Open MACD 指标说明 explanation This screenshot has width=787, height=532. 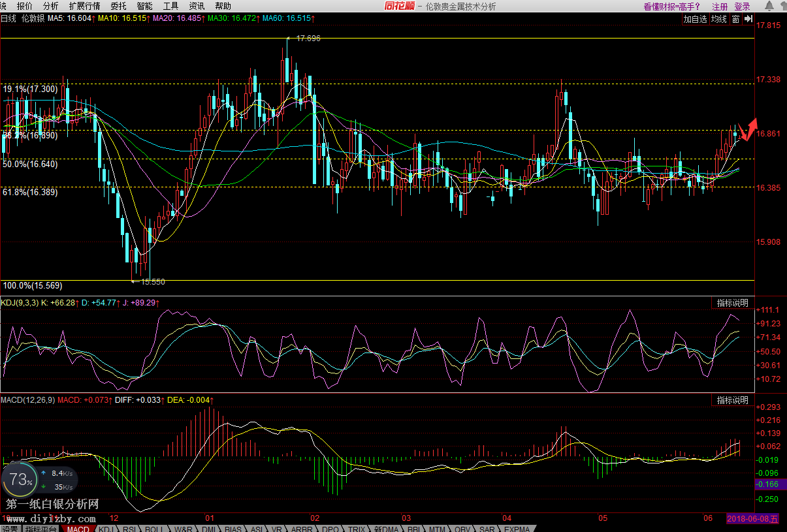tap(733, 399)
